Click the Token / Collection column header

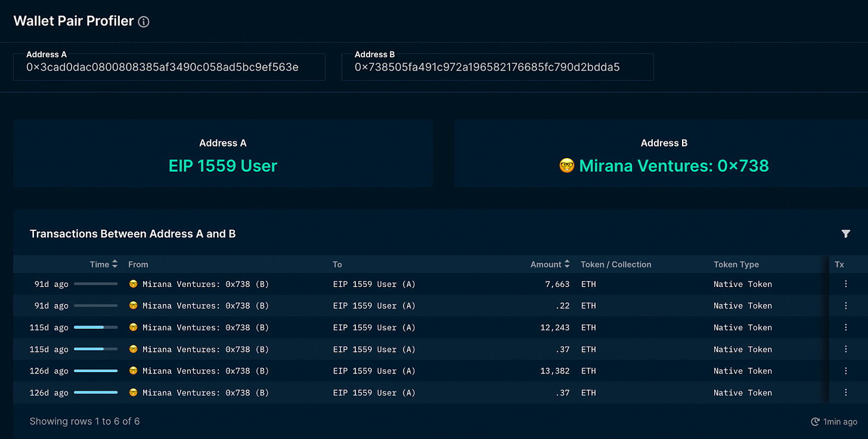(x=616, y=264)
